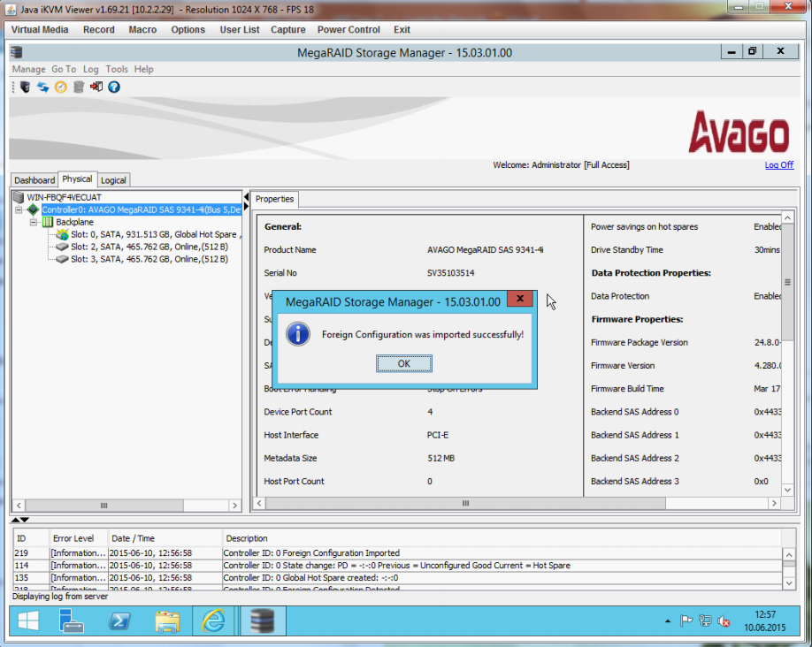Click the orange clock toolbar icon
The height and width of the screenshot is (647, 812).
(x=60, y=87)
